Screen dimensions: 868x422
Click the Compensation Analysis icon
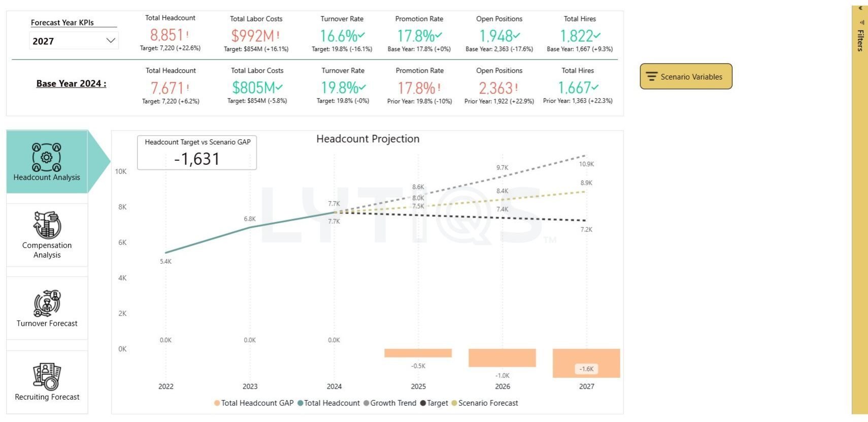coord(47,225)
